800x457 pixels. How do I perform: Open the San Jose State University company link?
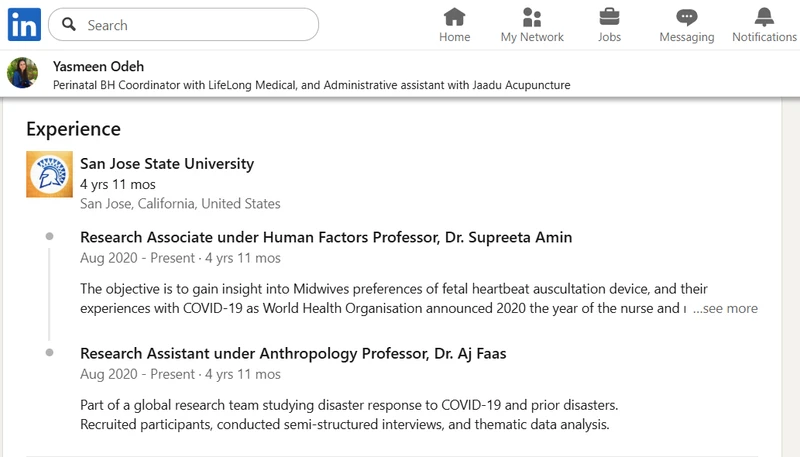[x=167, y=164]
